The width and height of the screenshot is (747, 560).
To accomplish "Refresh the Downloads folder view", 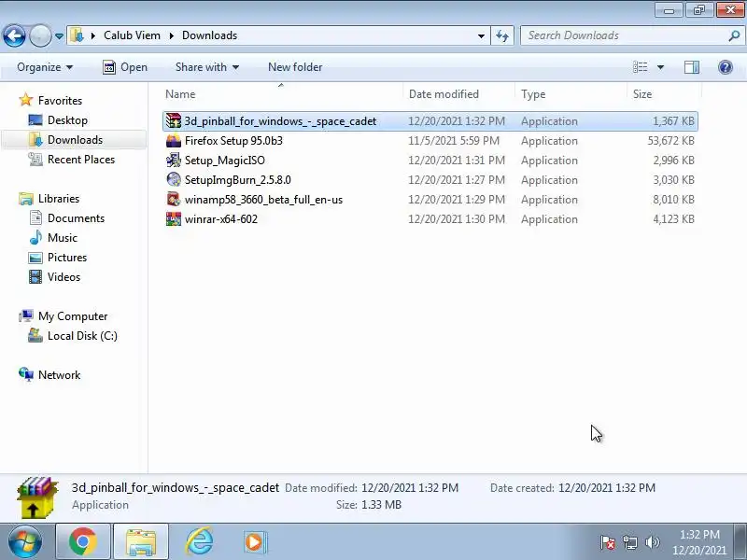I will coord(502,35).
